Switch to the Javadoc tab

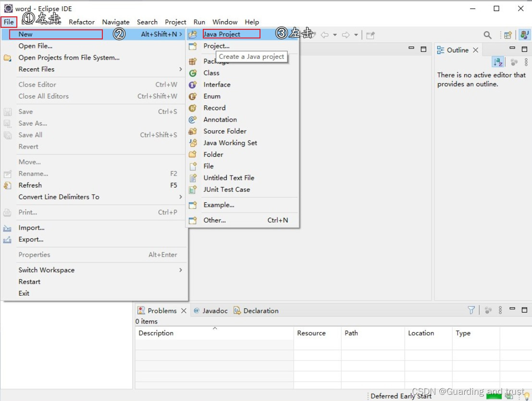coord(210,311)
